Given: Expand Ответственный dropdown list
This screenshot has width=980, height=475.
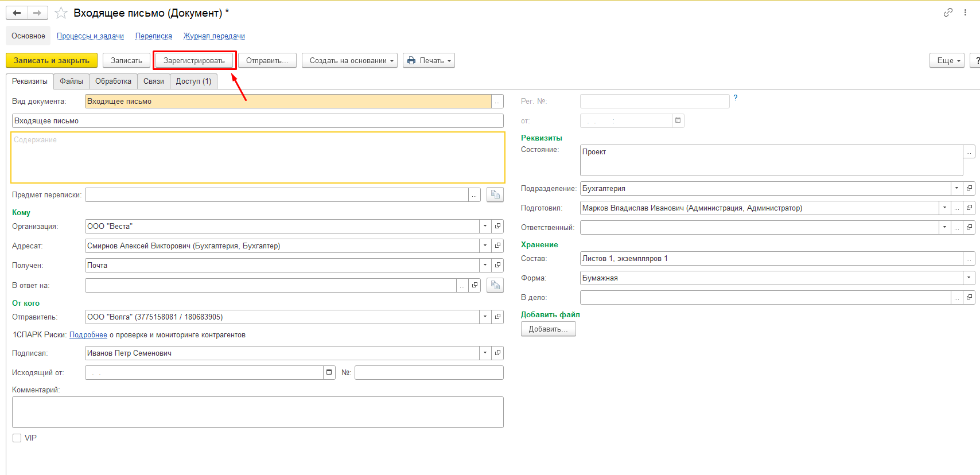Looking at the screenshot, I should point(944,227).
